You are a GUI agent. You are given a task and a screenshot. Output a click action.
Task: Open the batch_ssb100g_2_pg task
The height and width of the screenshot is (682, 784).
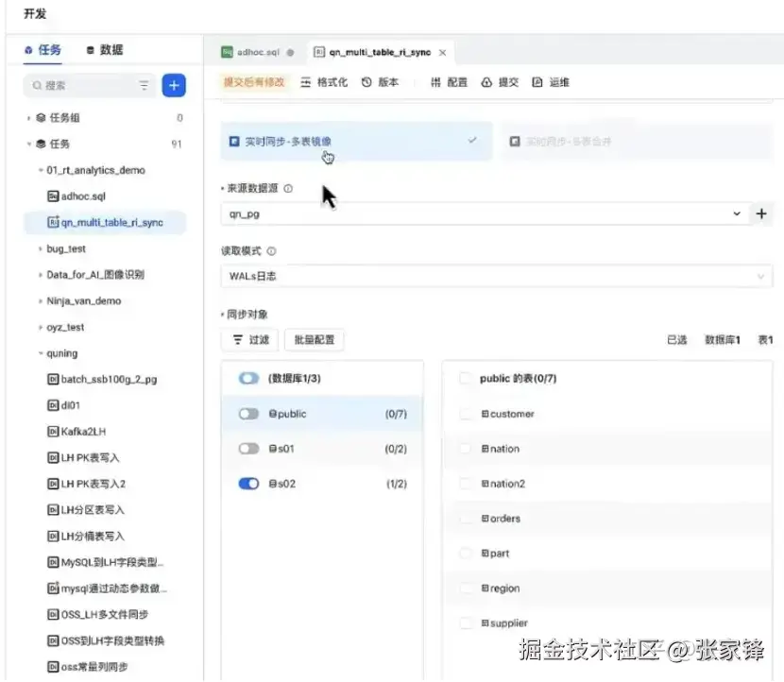tap(102, 380)
